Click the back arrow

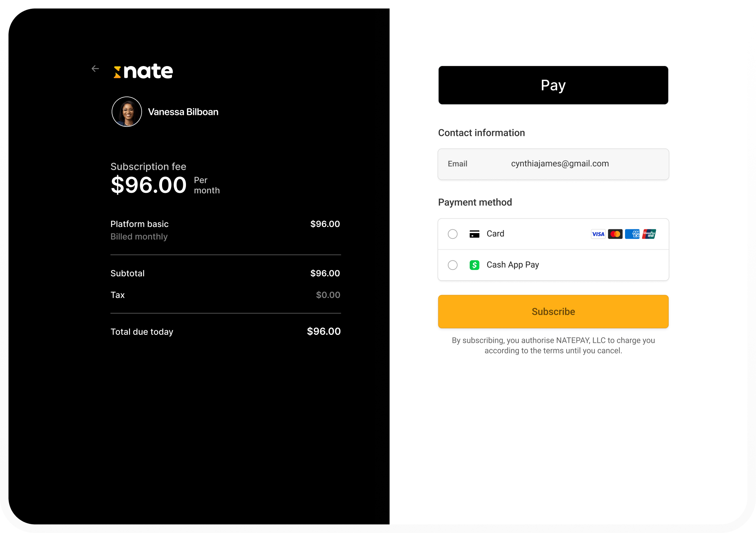(95, 69)
